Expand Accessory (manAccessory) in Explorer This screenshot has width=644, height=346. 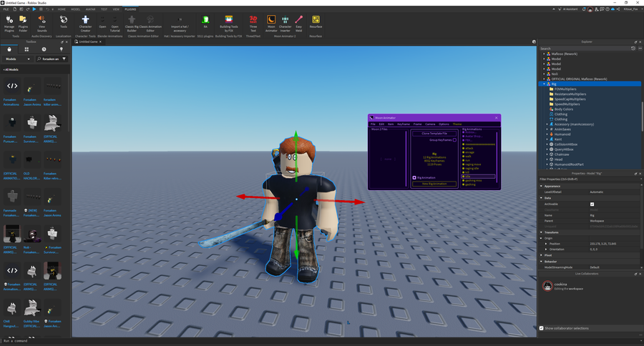click(x=547, y=124)
